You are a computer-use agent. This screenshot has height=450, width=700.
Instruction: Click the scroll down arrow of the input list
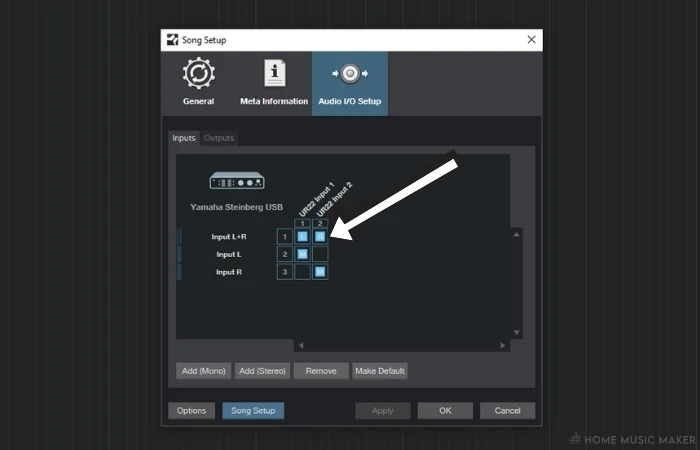(517, 333)
